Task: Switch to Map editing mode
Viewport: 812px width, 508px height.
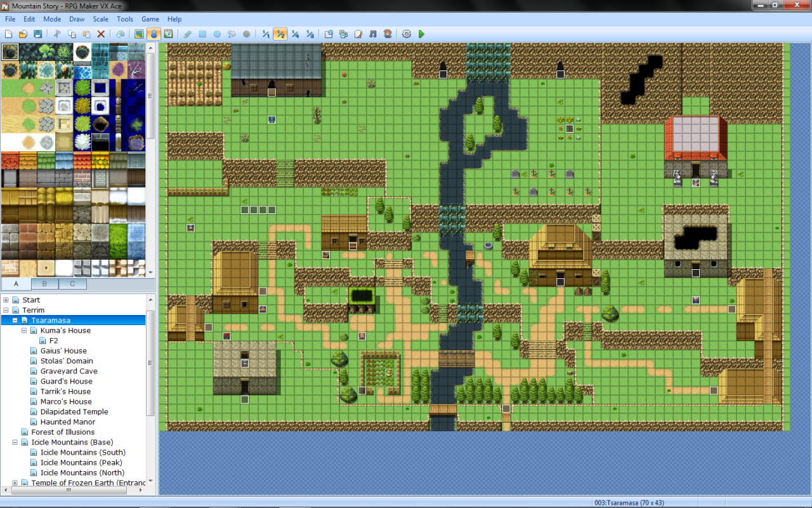Action: 139,34
